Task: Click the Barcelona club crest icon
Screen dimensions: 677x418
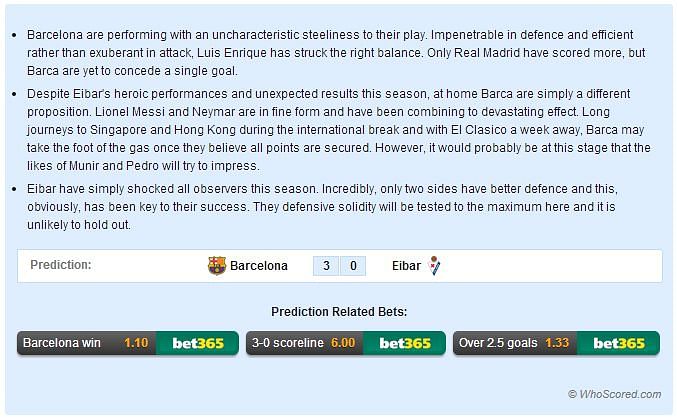Action: (217, 266)
